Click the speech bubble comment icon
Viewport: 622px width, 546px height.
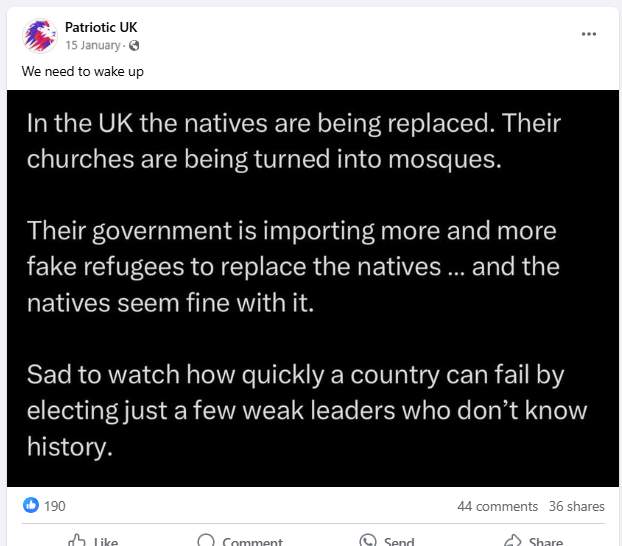206,540
